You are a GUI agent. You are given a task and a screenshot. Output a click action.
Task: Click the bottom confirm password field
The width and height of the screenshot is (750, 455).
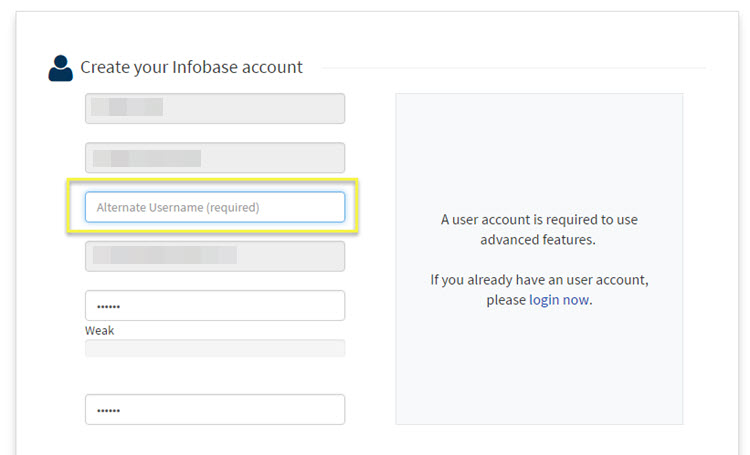click(x=215, y=410)
